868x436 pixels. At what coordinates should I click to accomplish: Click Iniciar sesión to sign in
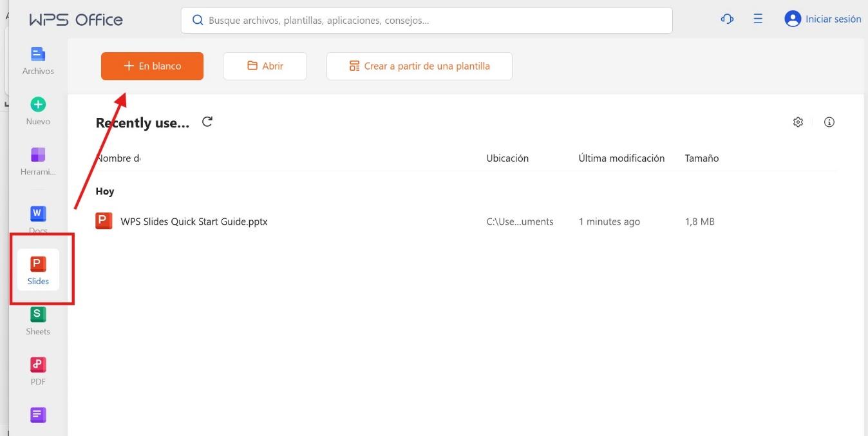pos(822,19)
